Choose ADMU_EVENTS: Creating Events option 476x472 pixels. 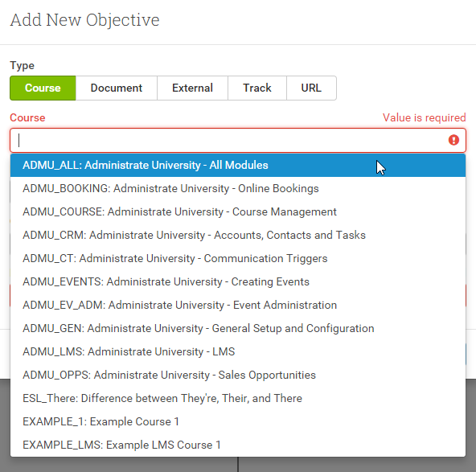[238, 281]
